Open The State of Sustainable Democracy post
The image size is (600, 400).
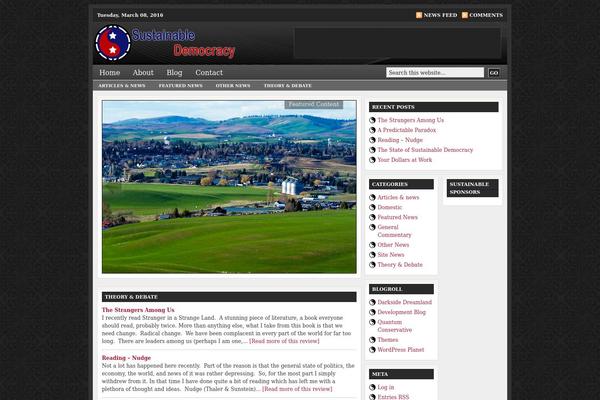(x=425, y=150)
